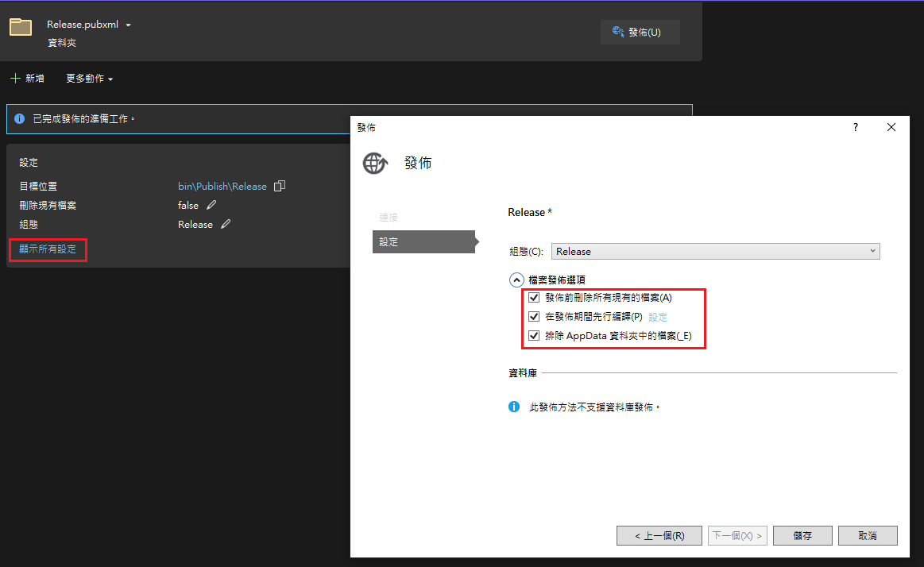Collapse the 檔案發佈選項 section

[516, 280]
